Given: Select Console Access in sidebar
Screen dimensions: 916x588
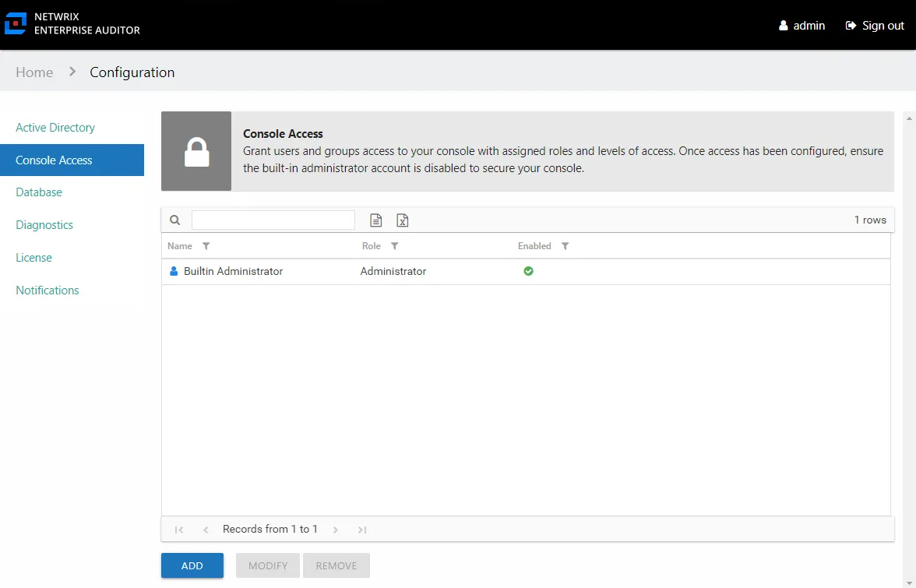Looking at the screenshot, I should [72, 160].
